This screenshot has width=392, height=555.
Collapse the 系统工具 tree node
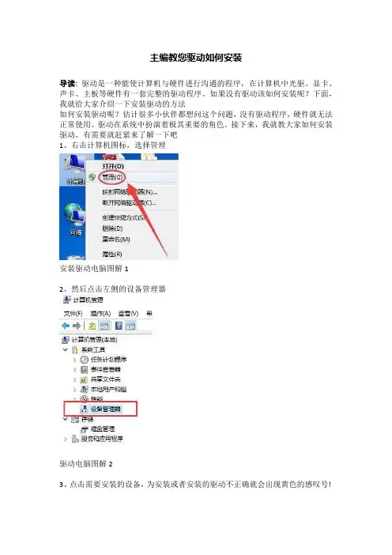pos(66,349)
